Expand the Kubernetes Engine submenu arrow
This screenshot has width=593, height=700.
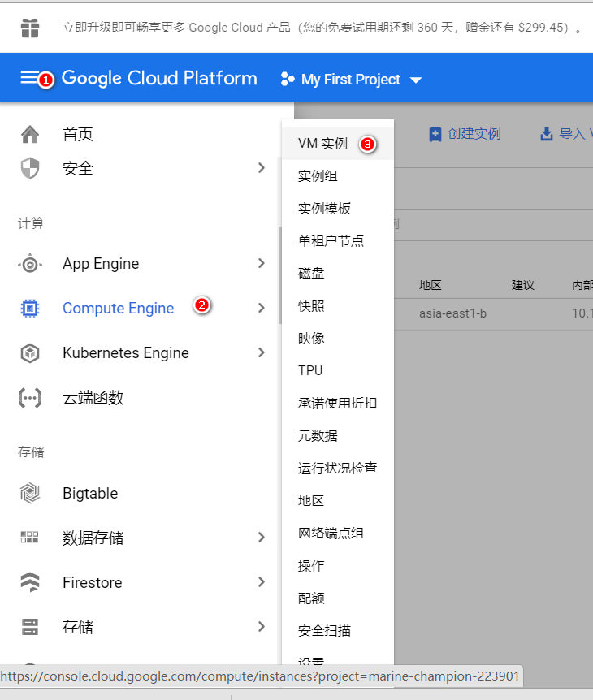click(x=262, y=352)
